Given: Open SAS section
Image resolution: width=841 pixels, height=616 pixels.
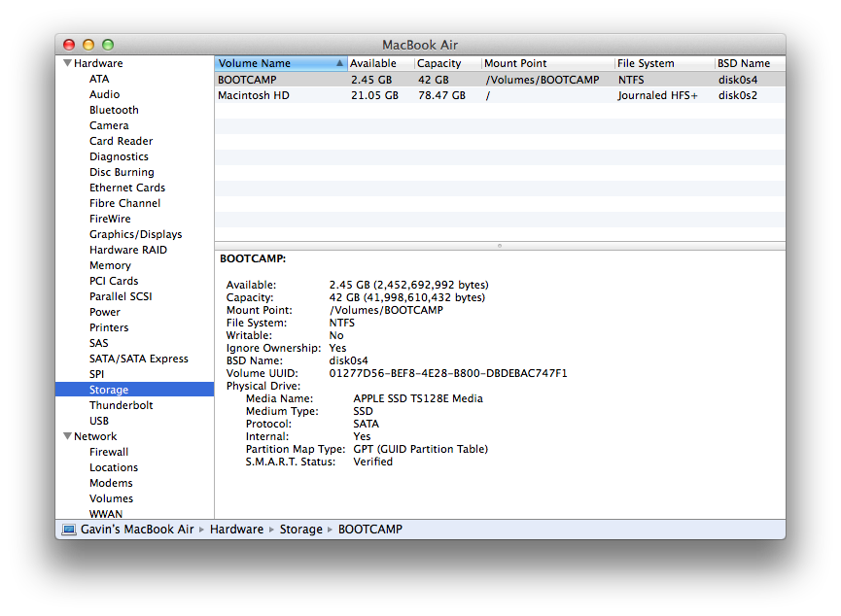Looking at the screenshot, I should point(99,343).
